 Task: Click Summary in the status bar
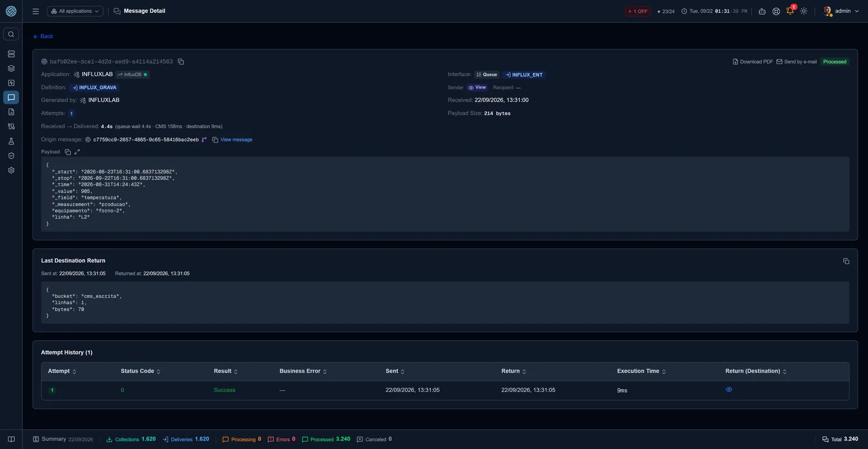point(63,439)
